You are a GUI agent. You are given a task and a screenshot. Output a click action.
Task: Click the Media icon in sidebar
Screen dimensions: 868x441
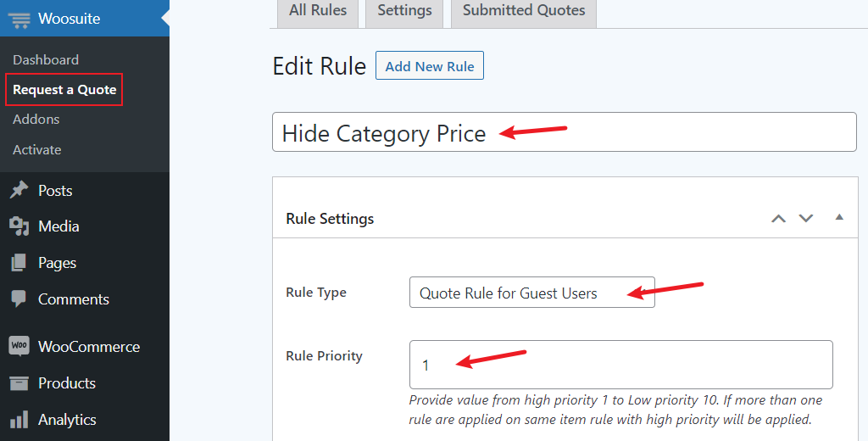coord(19,226)
